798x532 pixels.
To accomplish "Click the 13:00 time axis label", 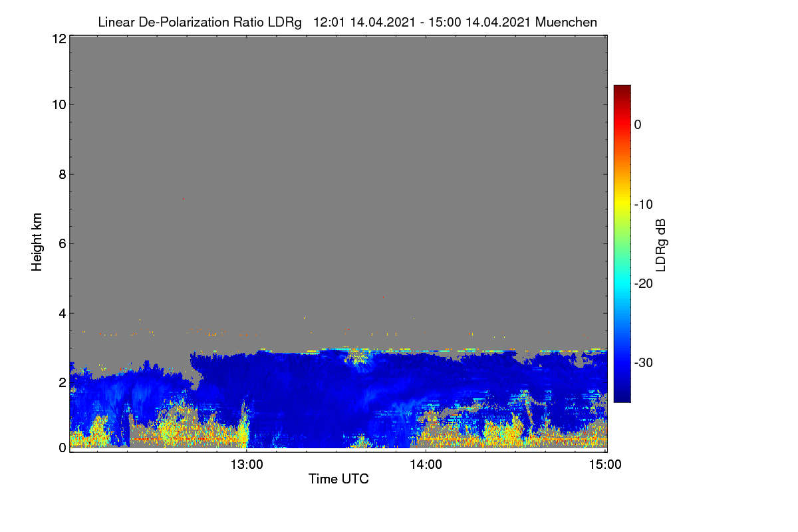I will point(247,465).
